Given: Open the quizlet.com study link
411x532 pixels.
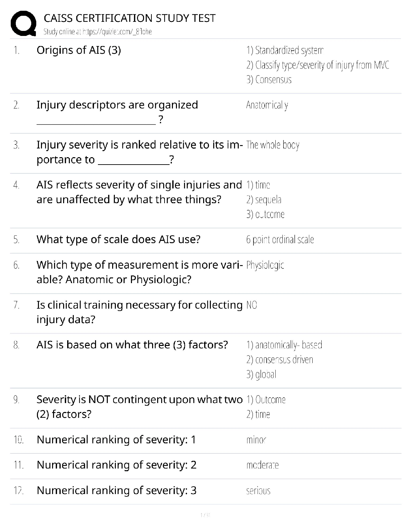Looking at the screenshot, I should pos(98,32).
